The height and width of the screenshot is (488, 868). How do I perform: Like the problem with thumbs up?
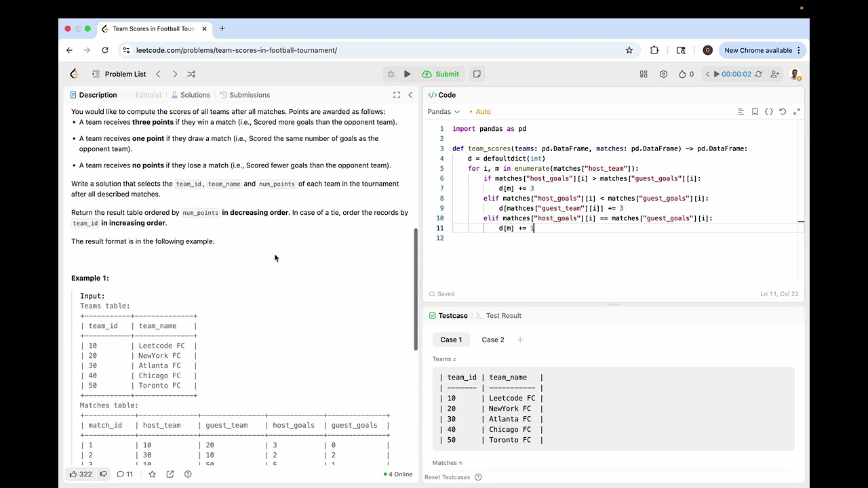pos(80,474)
